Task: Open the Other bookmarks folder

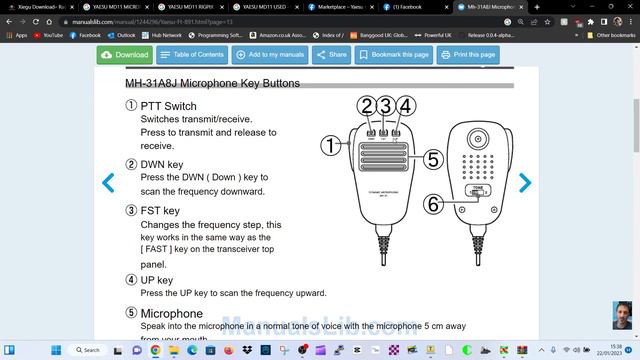Action: [x=611, y=36]
